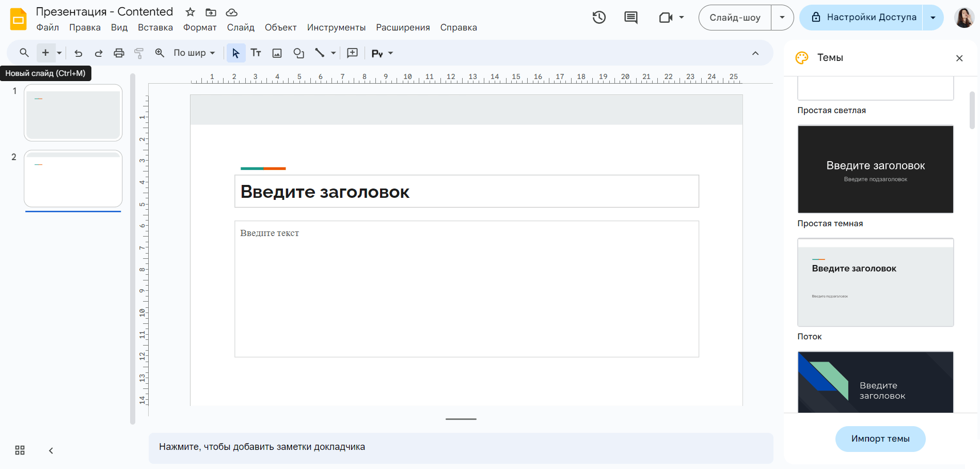Star the presentation with the star icon

(191, 12)
